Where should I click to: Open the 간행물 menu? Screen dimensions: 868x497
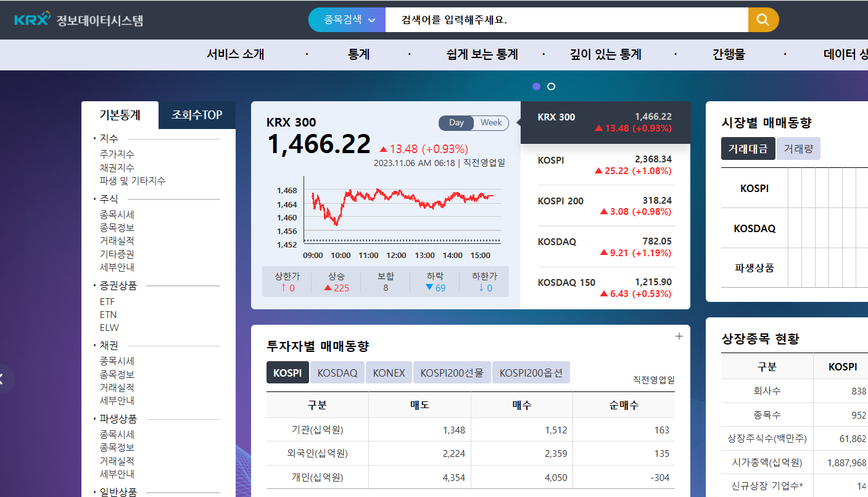coord(727,54)
